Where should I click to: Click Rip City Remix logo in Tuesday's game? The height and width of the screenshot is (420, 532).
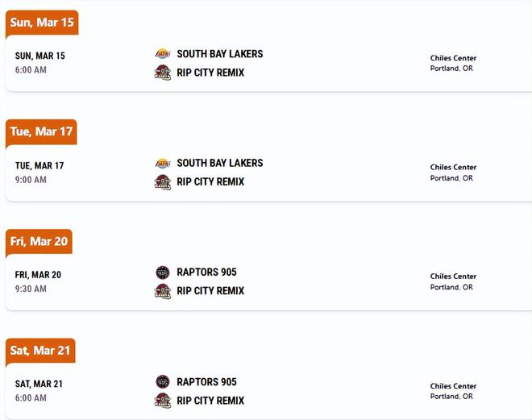click(163, 181)
